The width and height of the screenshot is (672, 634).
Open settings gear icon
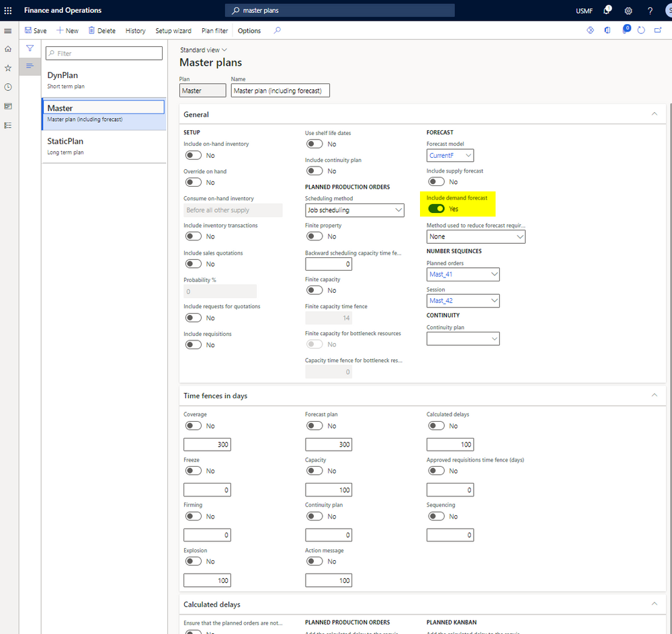pyautogui.click(x=628, y=11)
